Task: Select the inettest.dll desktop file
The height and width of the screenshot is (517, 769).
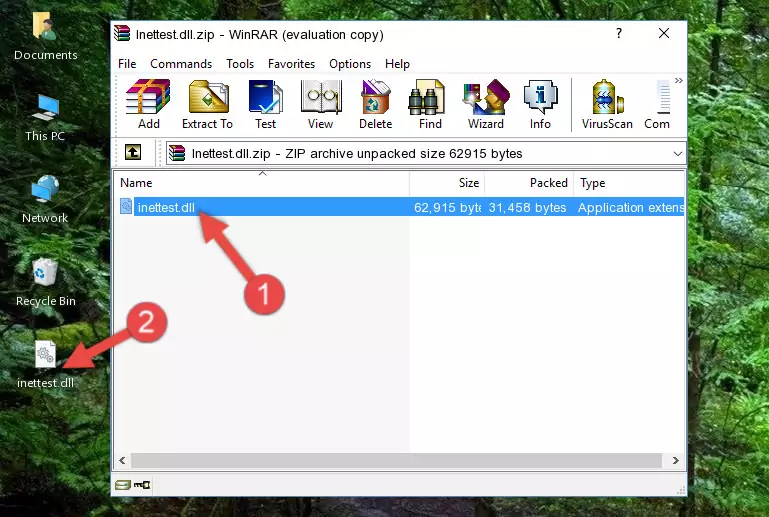Action: click(x=46, y=364)
